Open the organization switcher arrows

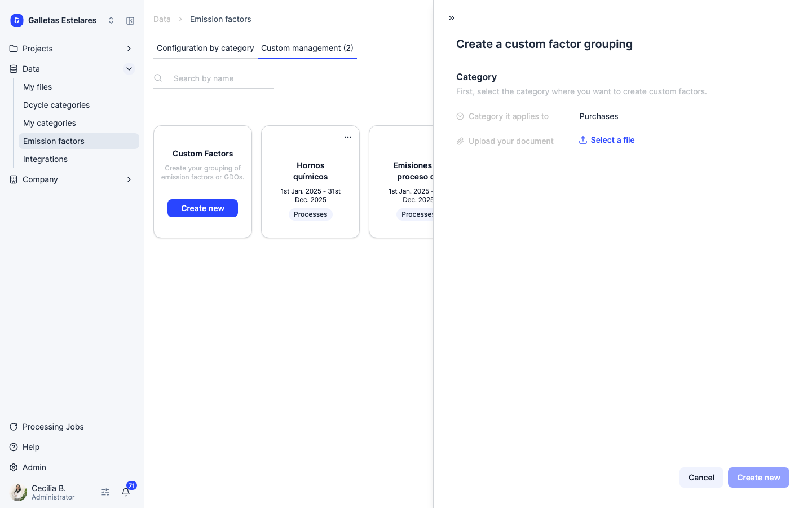[111, 20]
